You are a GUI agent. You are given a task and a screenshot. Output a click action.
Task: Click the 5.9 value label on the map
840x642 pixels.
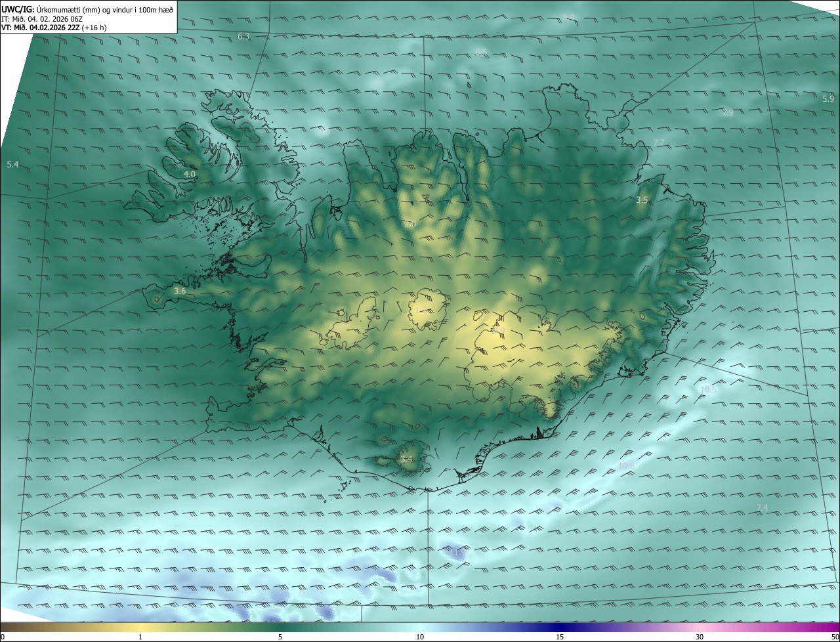pyautogui.click(x=828, y=98)
